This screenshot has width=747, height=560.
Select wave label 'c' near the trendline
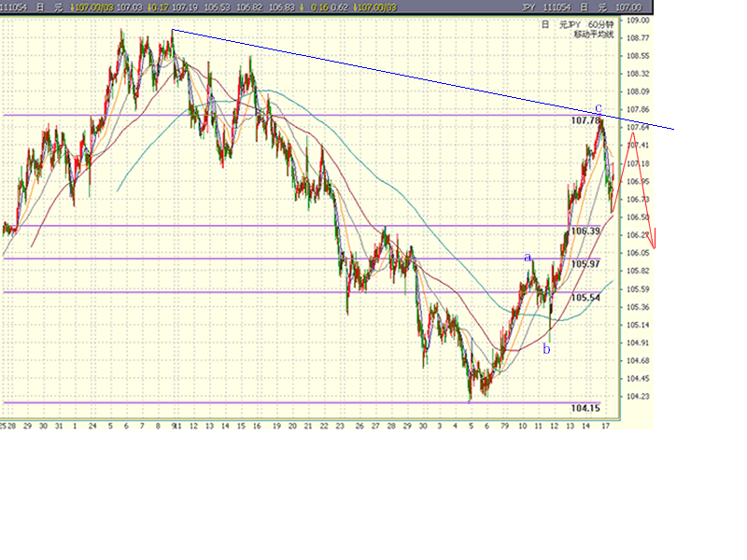(599, 108)
